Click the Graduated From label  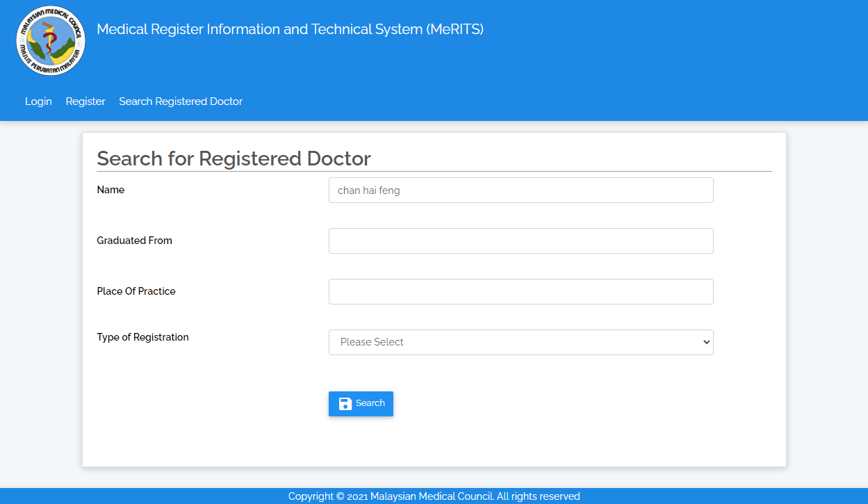134,241
